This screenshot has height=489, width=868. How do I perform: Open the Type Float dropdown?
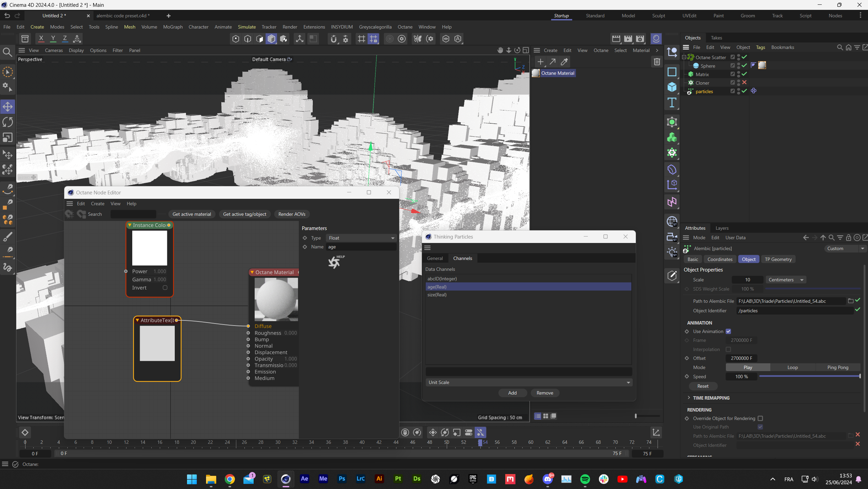click(x=361, y=238)
